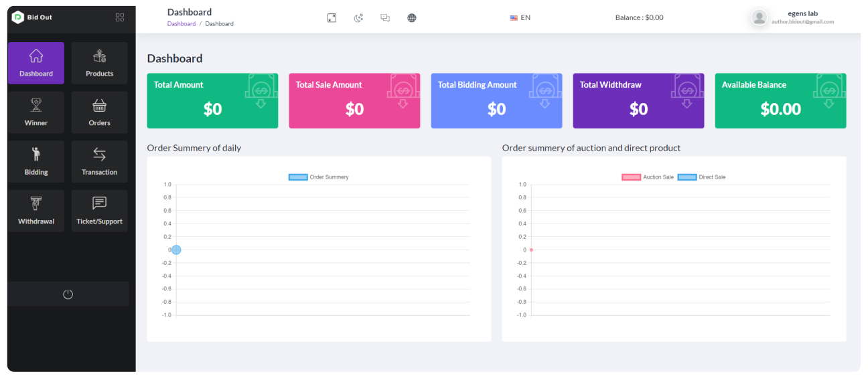The height and width of the screenshot is (378, 868).
Task: Select the Transaction arrows tile
Action: [99, 162]
